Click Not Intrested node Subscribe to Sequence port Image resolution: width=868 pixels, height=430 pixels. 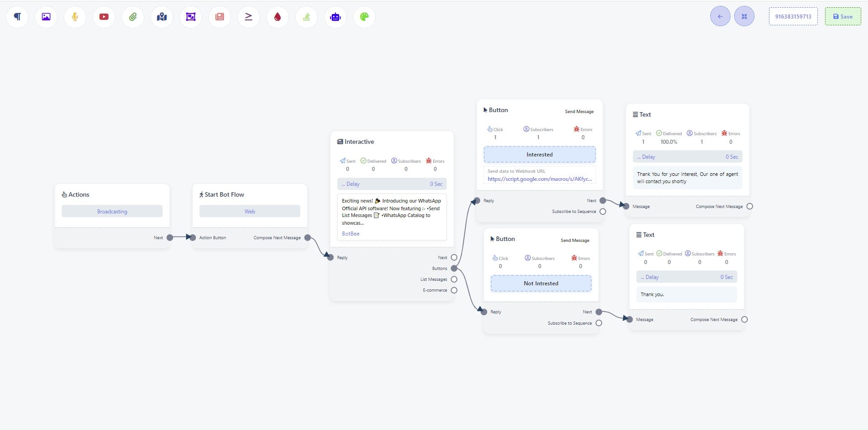pos(599,323)
